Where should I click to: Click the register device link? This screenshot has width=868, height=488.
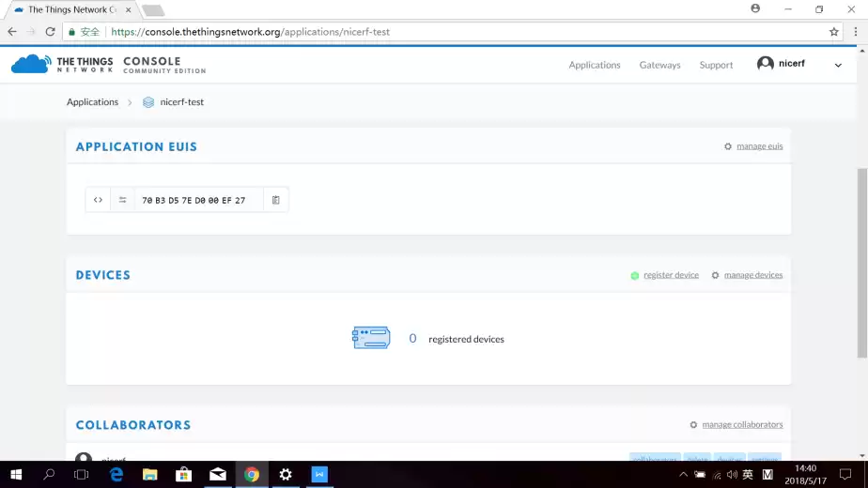(671, 275)
